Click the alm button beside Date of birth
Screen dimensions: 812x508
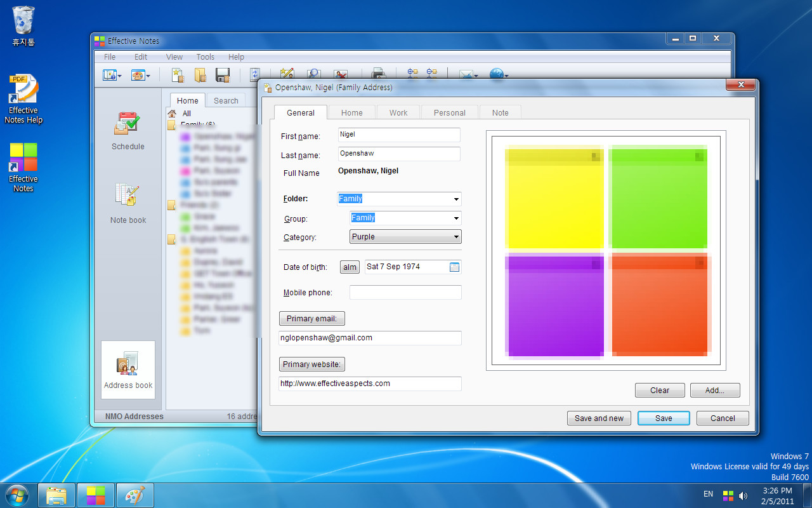(350, 267)
